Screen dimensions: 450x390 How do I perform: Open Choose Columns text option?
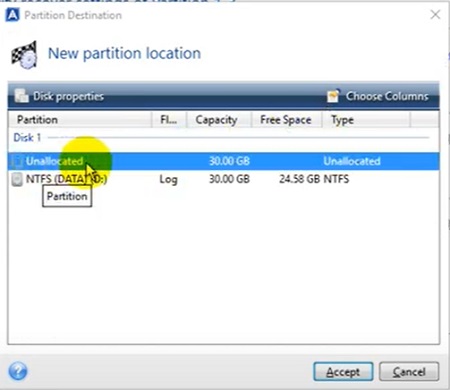coord(387,96)
